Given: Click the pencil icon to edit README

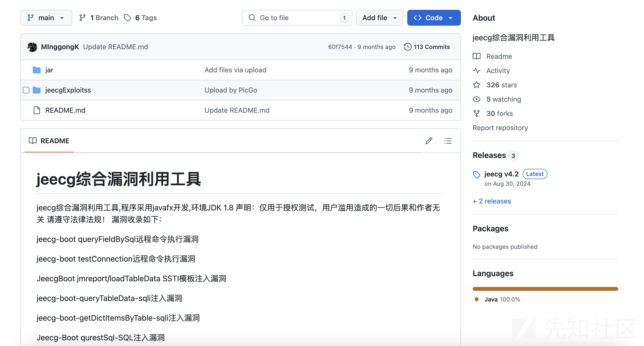Looking at the screenshot, I should pyautogui.click(x=429, y=141).
